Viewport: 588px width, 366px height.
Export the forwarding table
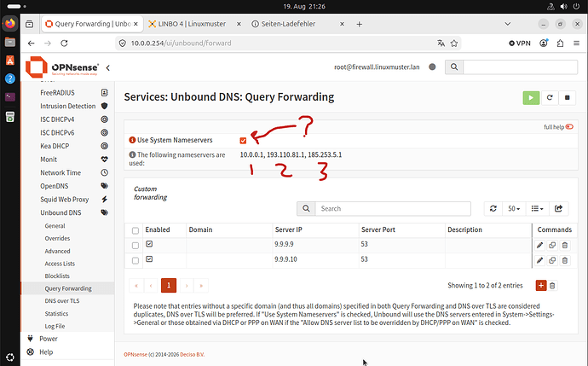tap(558, 208)
